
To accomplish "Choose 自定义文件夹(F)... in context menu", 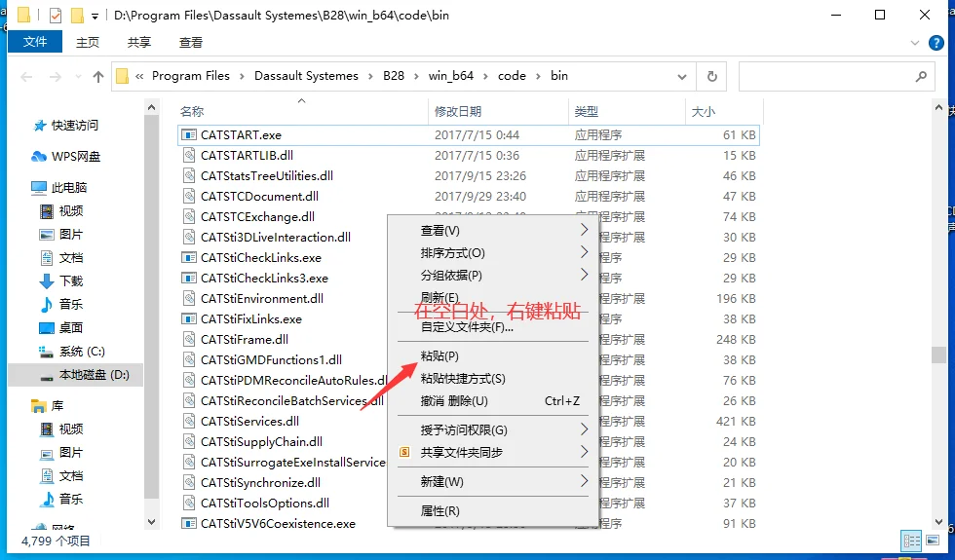I will tap(493, 327).
